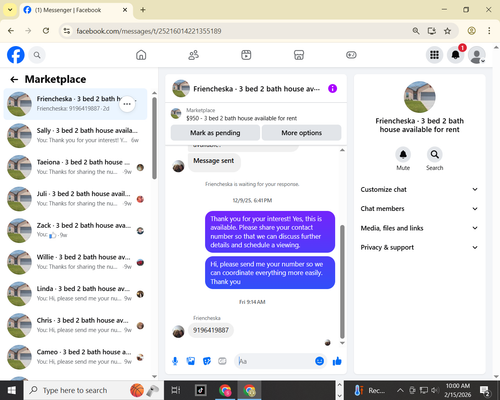Open TikTok app on taskbar
This screenshot has width=500, height=400.
(201, 390)
